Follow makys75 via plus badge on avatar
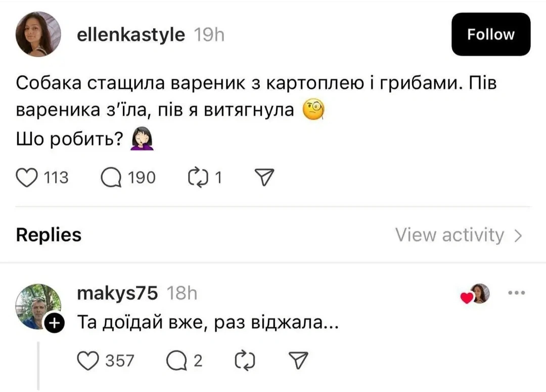 [55, 323]
